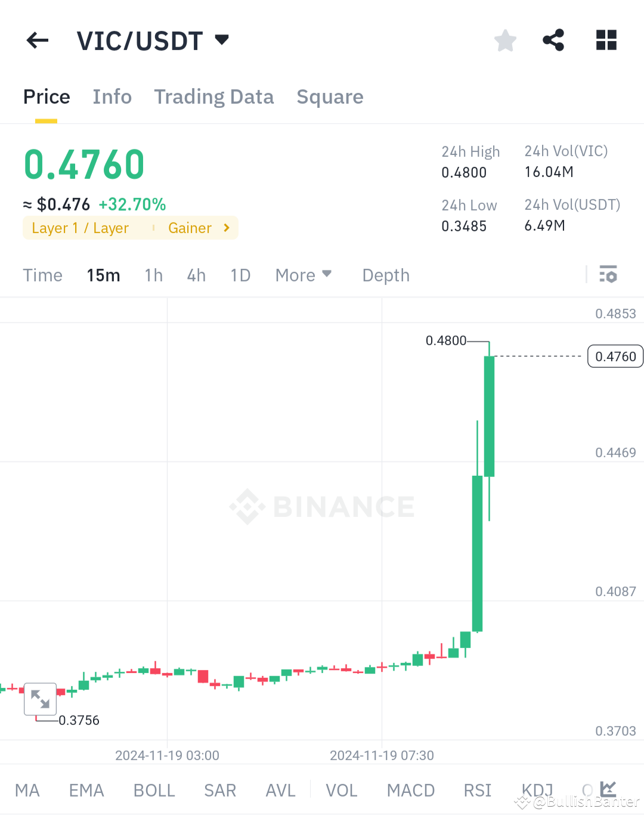Open the VIC/USDT pair selector dropdown

pyautogui.click(x=152, y=40)
